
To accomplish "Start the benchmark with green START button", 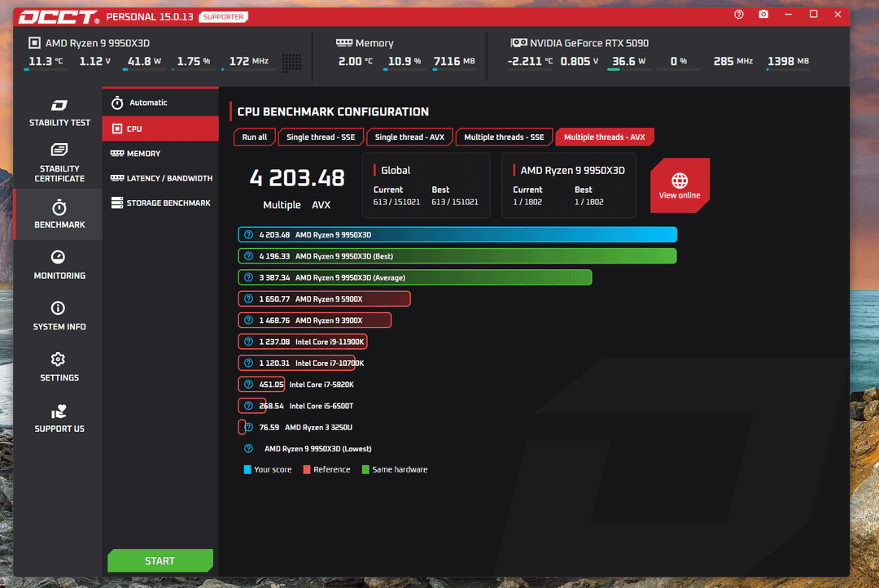I will coord(160,560).
